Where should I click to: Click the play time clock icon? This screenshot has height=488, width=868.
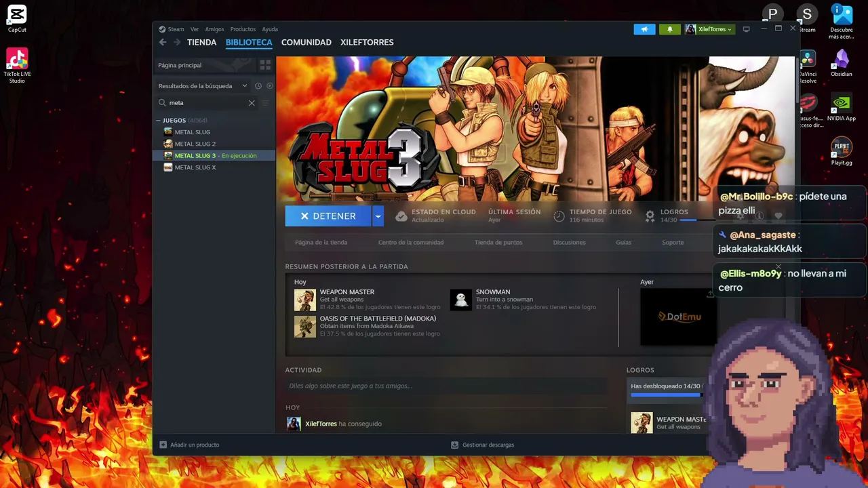pos(559,216)
